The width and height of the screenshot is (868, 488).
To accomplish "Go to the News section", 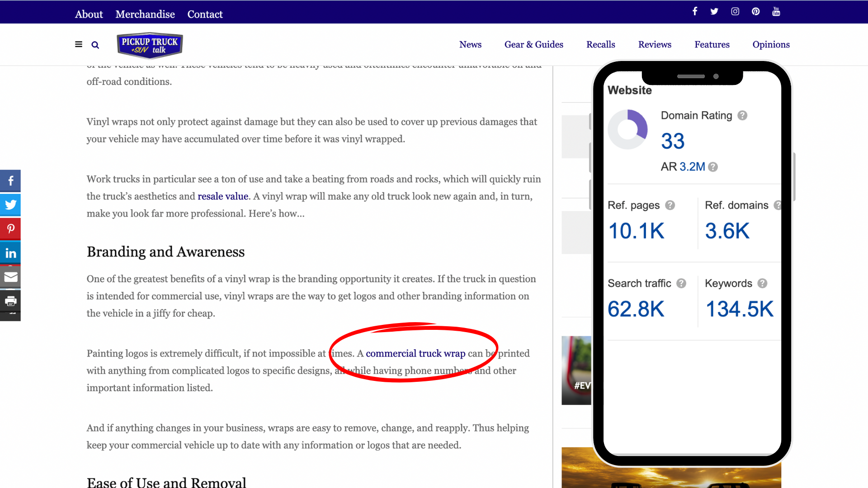I will tap(470, 44).
